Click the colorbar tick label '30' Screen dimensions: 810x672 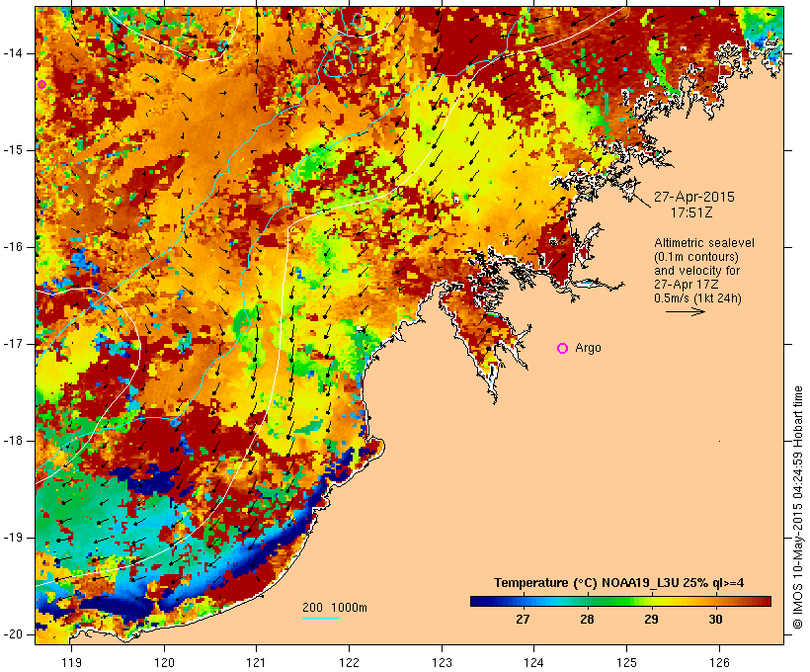715,619
